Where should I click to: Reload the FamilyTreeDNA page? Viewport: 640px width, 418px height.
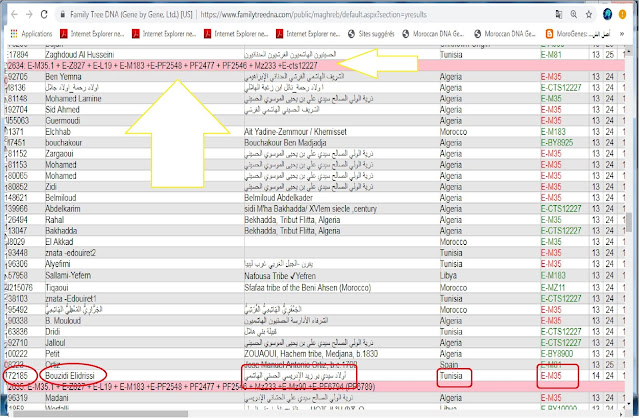pyautogui.click(x=44, y=15)
